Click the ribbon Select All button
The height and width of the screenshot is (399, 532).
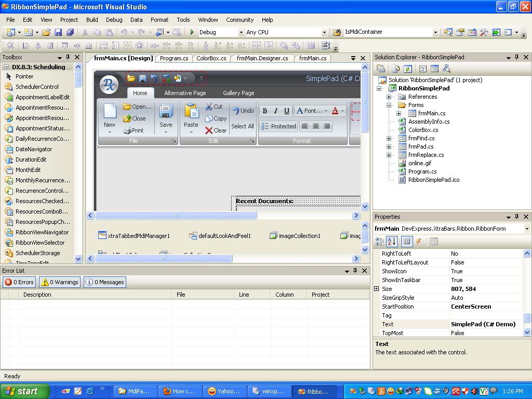[243, 126]
